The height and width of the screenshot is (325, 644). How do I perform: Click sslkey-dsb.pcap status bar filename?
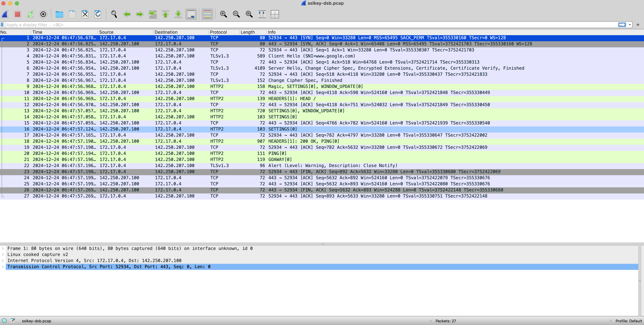[x=36, y=321]
